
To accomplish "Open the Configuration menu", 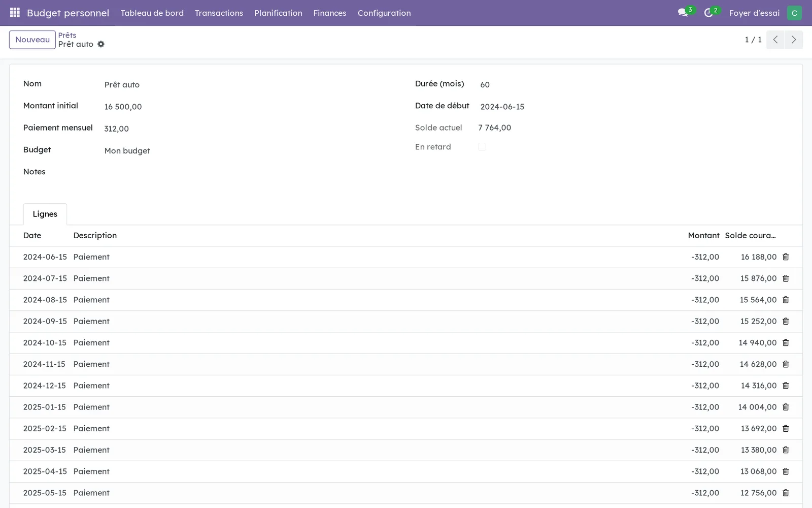I will coord(384,13).
